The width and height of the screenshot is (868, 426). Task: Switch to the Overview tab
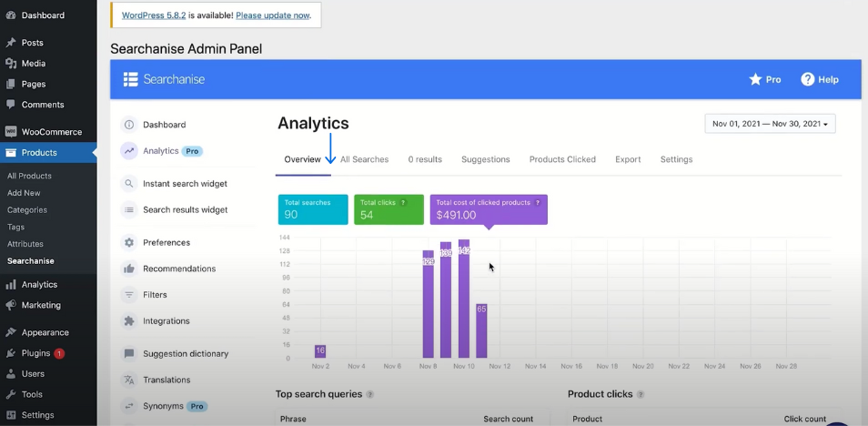(x=302, y=159)
